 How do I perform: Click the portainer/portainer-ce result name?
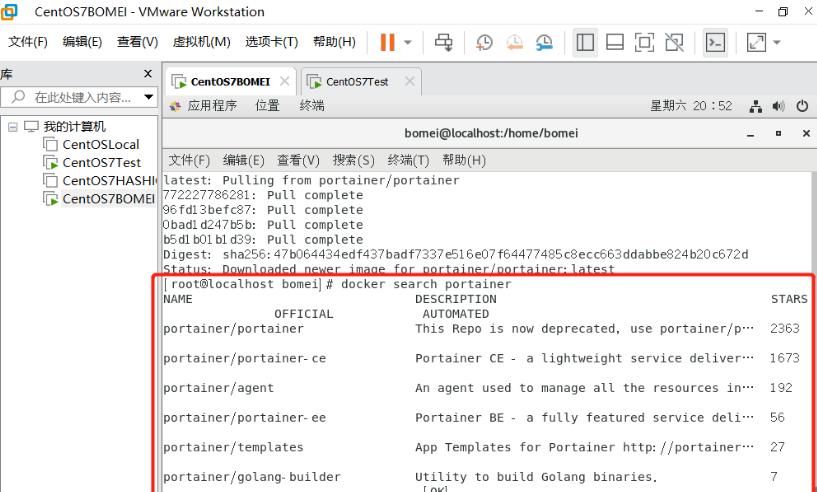pyautogui.click(x=244, y=359)
